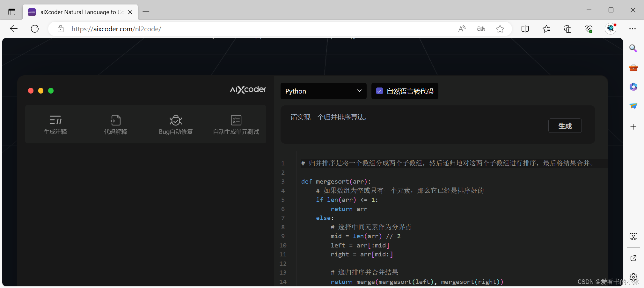The width and height of the screenshot is (644, 288).
Task: Click the 'else:' code line
Action: coord(325,218)
